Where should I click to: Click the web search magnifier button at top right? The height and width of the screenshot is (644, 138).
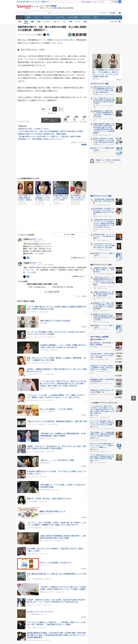click(x=120, y=2)
